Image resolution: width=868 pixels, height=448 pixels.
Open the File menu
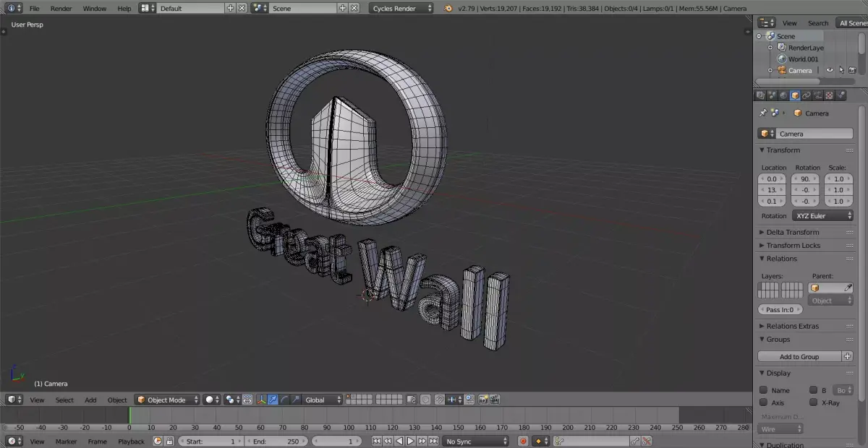coord(34,8)
